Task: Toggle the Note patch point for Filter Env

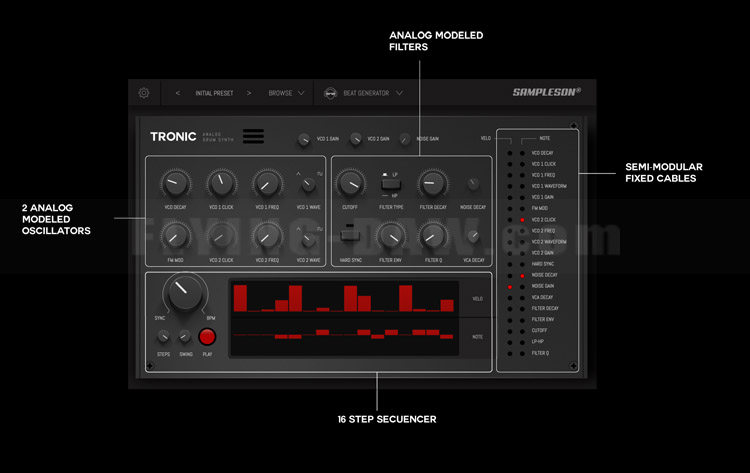Action: coord(522,320)
